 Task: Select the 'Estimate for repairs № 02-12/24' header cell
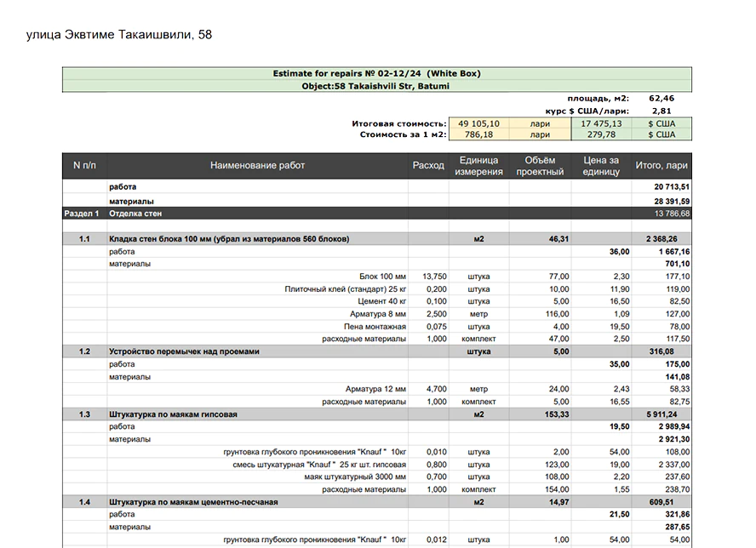[376, 74]
